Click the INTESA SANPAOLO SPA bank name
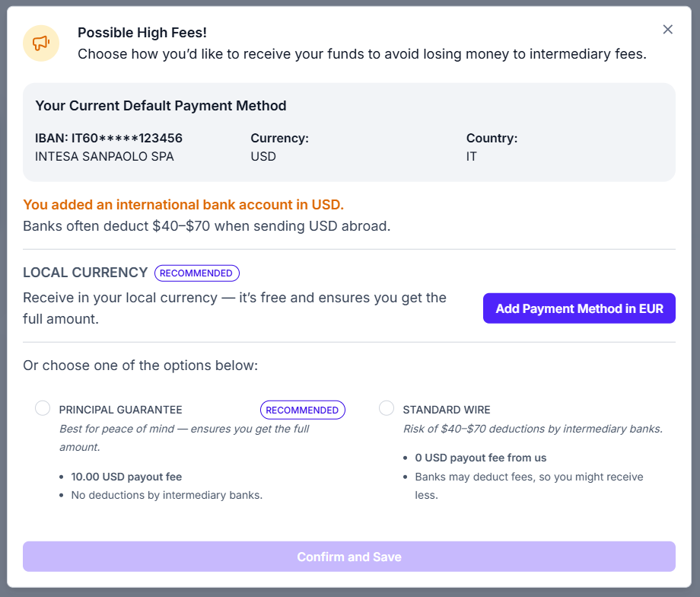Image resolution: width=700 pixels, height=597 pixels. pyautogui.click(x=104, y=156)
